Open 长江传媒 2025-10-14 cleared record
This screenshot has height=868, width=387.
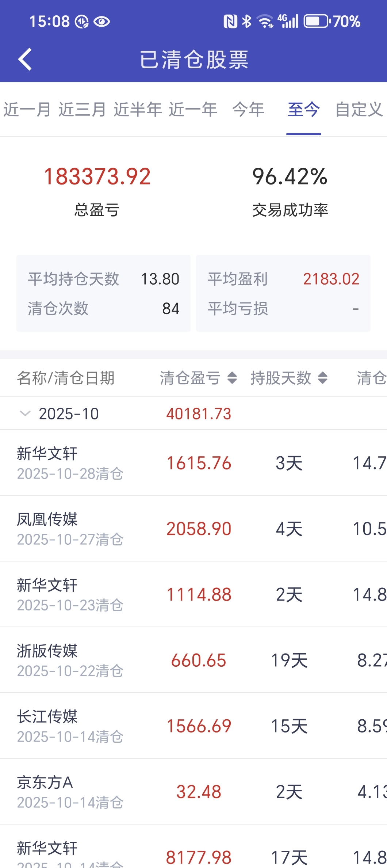point(193,726)
